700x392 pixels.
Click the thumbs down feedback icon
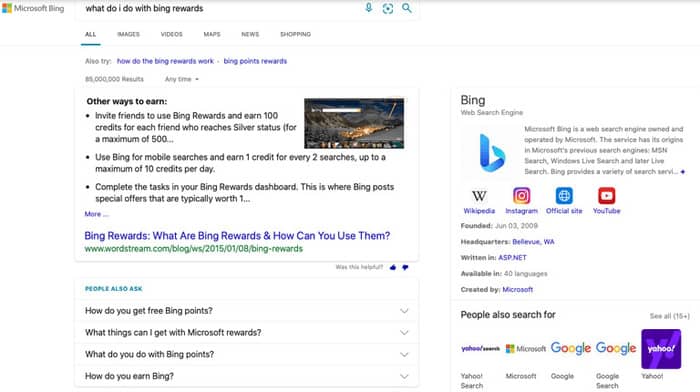click(x=405, y=267)
